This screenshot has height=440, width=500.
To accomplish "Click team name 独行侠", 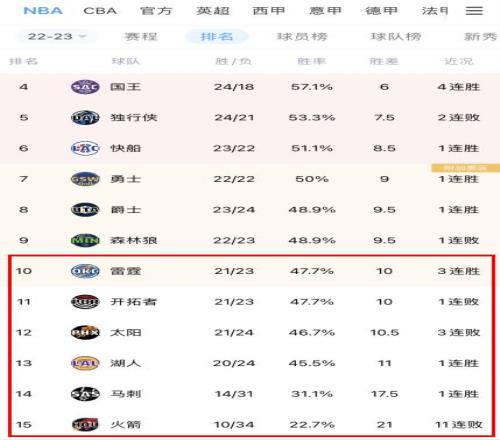I will (134, 118).
